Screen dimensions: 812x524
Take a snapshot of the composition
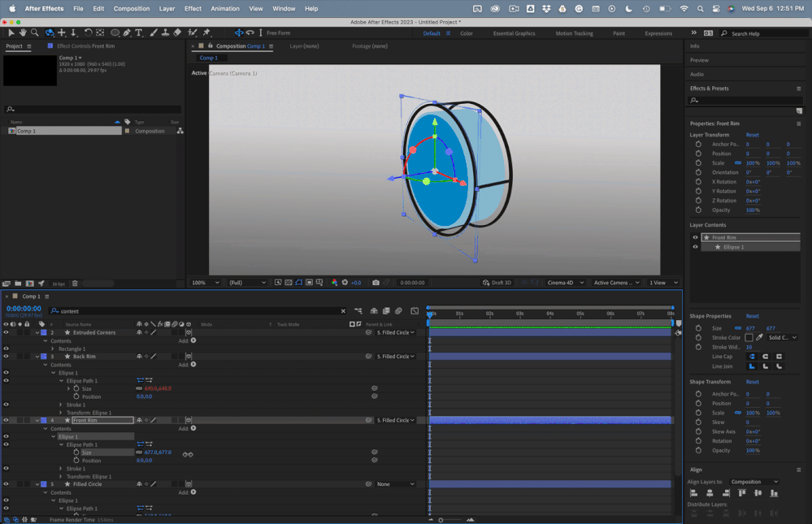click(375, 282)
